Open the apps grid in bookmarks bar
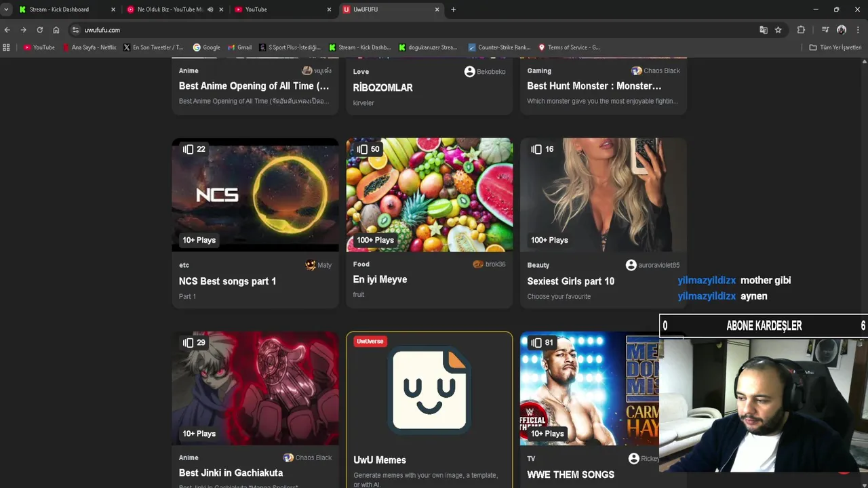The width and height of the screenshot is (868, 488). [7, 47]
